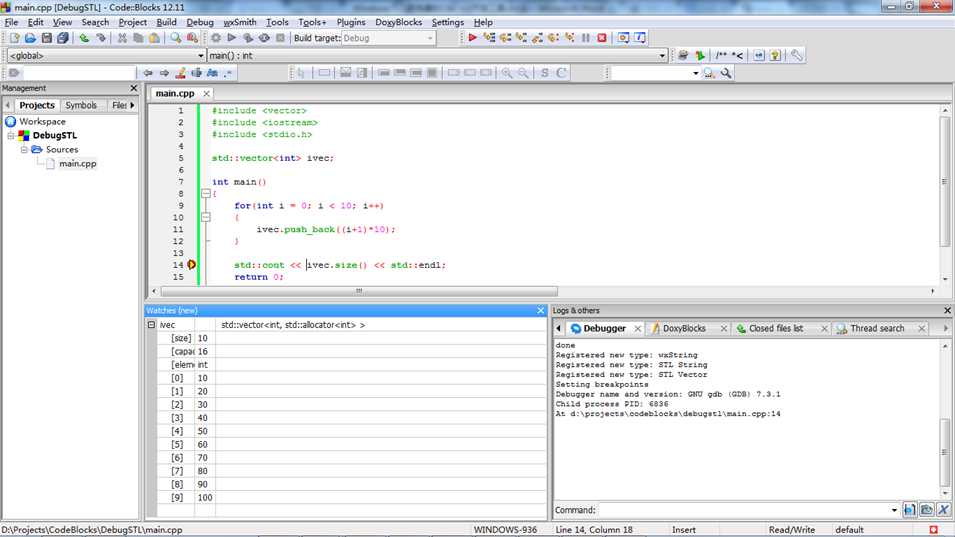
Task: Open the Build menu
Action: point(166,22)
